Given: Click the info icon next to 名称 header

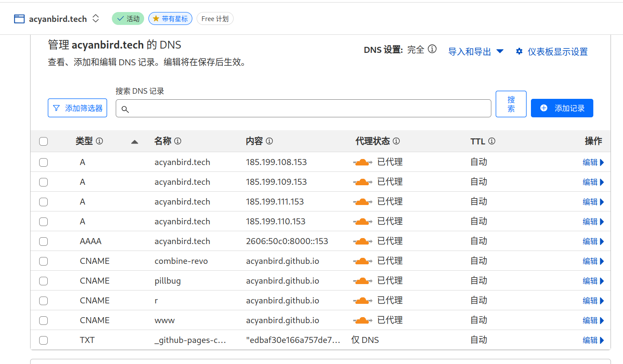Looking at the screenshot, I should 178,141.
